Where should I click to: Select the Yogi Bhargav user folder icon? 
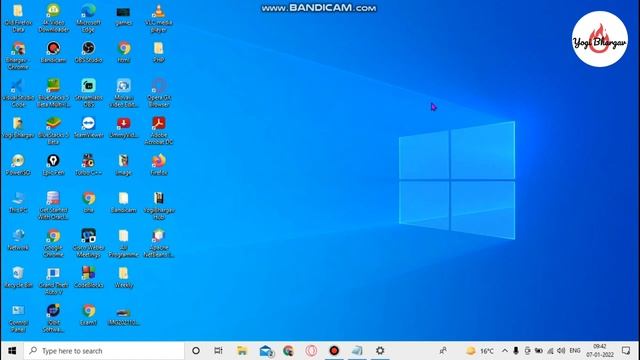click(x=18, y=127)
